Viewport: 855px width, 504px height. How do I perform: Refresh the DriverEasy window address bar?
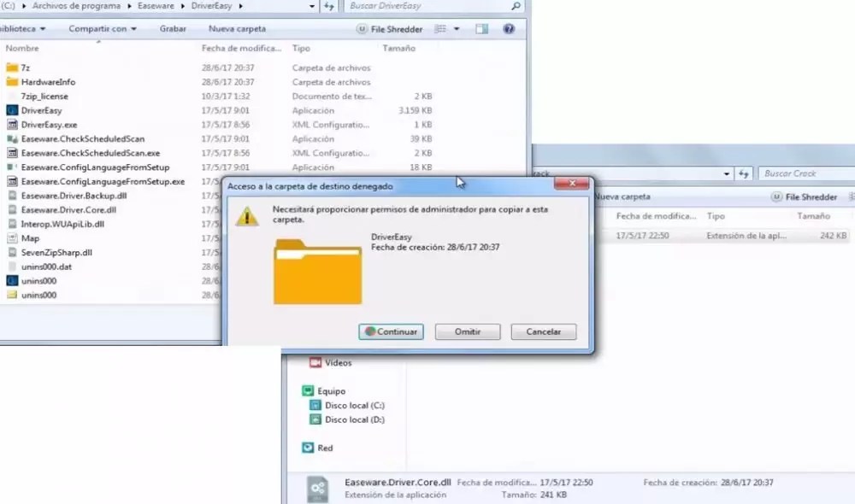pyautogui.click(x=329, y=6)
